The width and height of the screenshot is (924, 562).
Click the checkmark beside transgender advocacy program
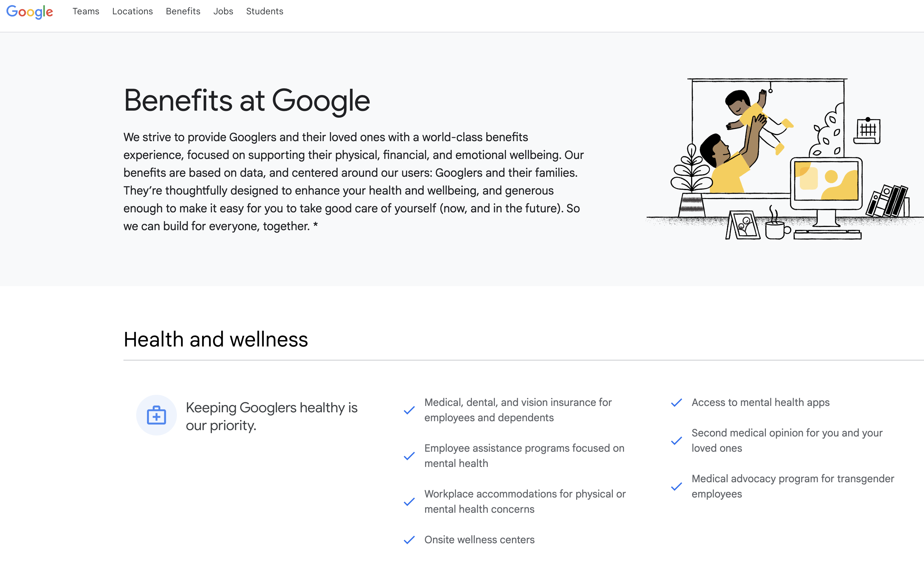point(677,487)
